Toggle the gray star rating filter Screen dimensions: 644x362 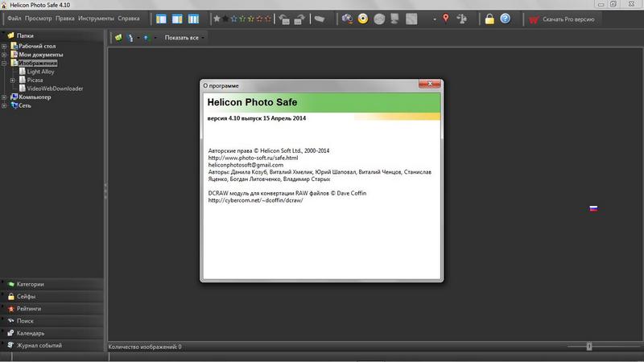pyautogui.click(x=217, y=19)
